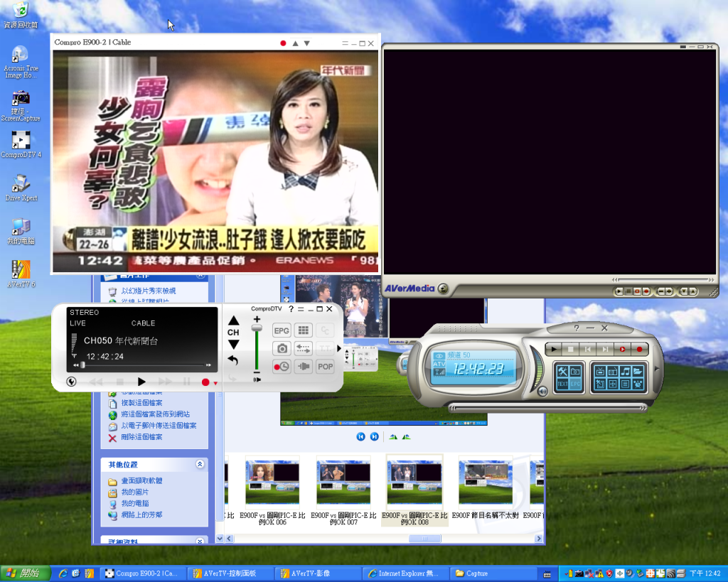Collapse the 其他位置 section in Explorer sidebar
The height and width of the screenshot is (582, 728).
200,464
